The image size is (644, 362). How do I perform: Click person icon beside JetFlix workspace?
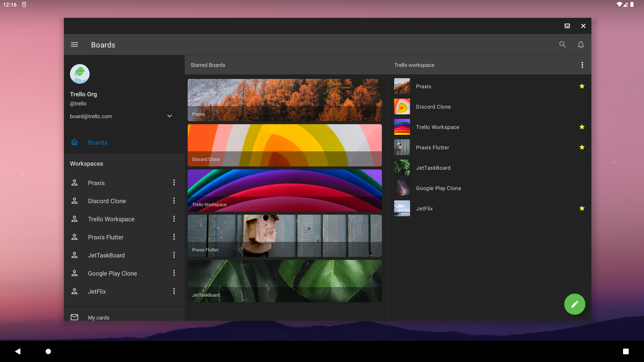74,291
